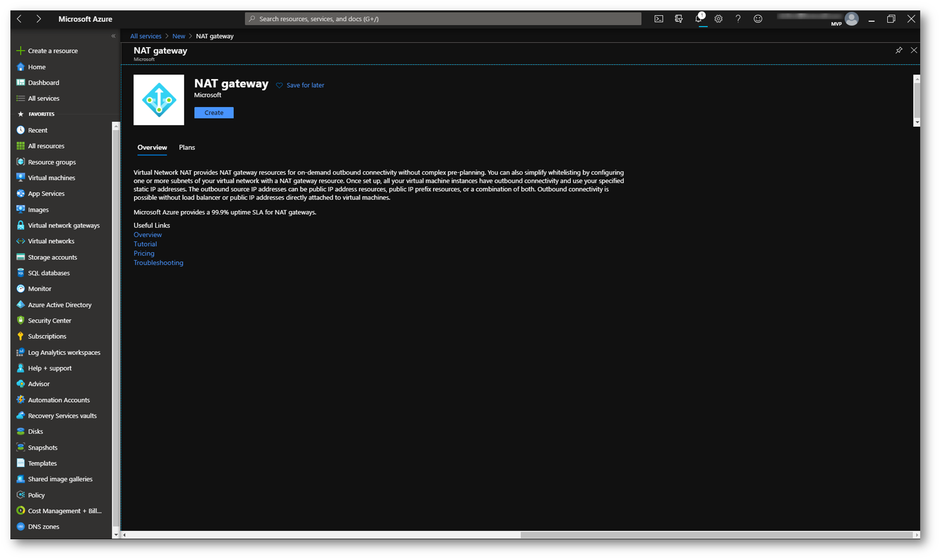Image resolution: width=941 pixels, height=560 pixels.
Task: Click the Monitor gauge icon
Action: [x=20, y=289]
